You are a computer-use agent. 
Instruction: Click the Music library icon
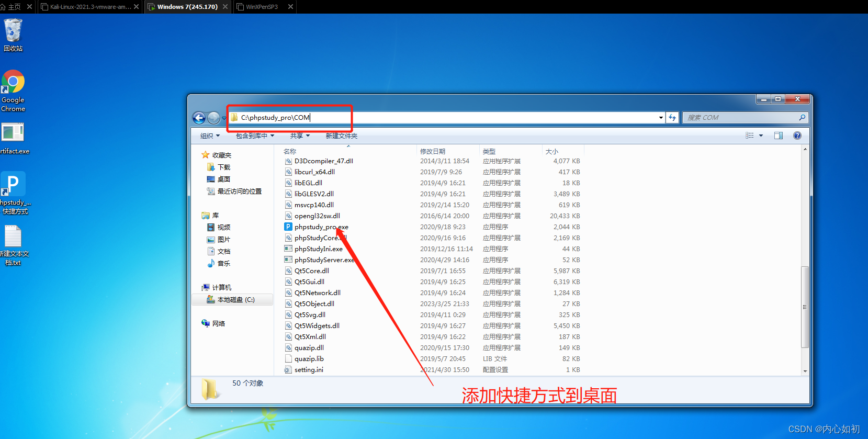211,263
